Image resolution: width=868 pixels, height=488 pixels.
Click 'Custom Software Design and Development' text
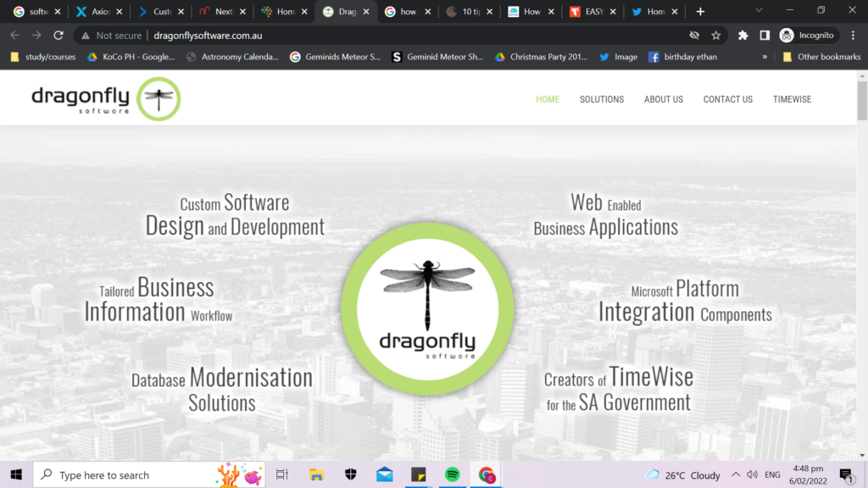235,215
